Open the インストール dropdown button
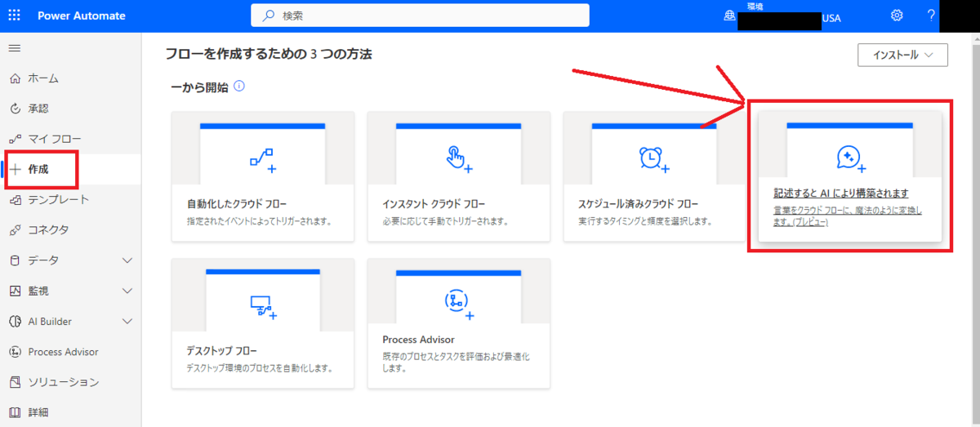The width and height of the screenshot is (980, 427). [x=902, y=55]
